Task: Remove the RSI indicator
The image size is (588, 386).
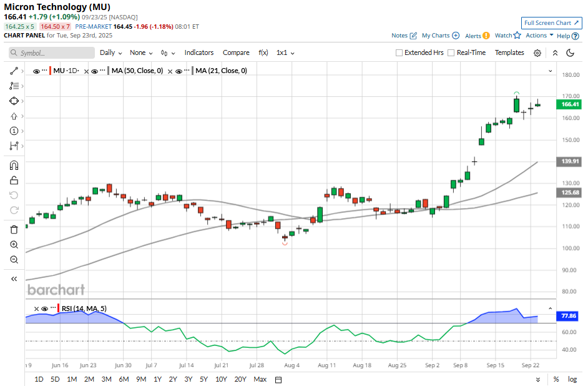Action: (x=36, y=309)
